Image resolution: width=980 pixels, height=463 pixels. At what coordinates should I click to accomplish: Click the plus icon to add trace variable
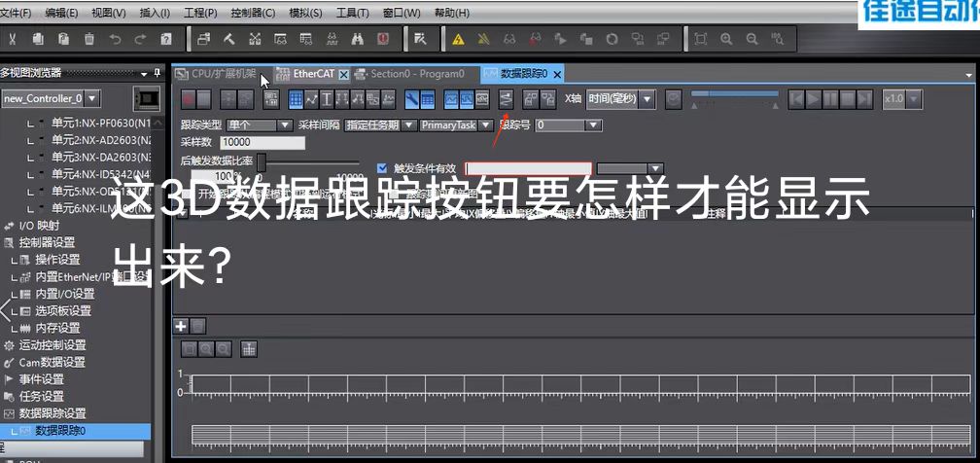coord(180,326)
